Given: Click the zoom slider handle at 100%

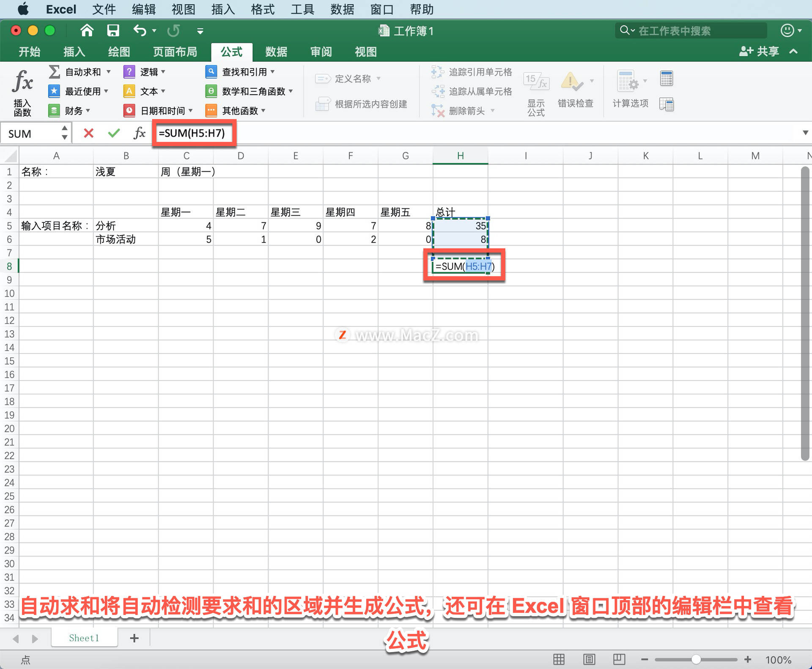Looking at the screenshot, I should 696,659.
